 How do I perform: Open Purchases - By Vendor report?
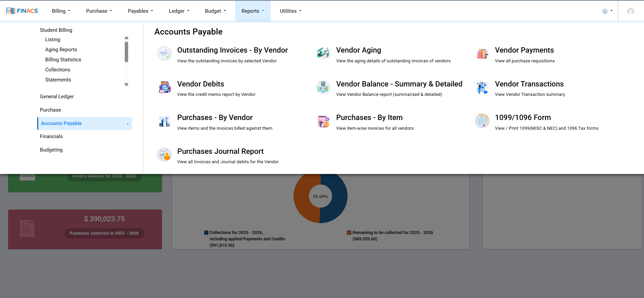pos(215,118)
